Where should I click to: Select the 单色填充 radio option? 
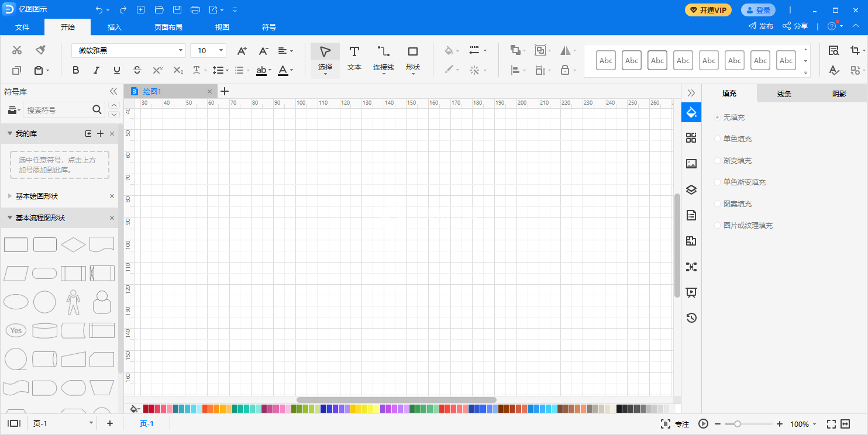(718, 139)
